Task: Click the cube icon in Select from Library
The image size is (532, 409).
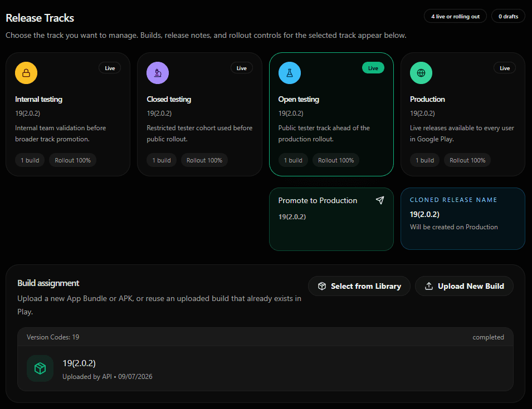Action: 322,286
